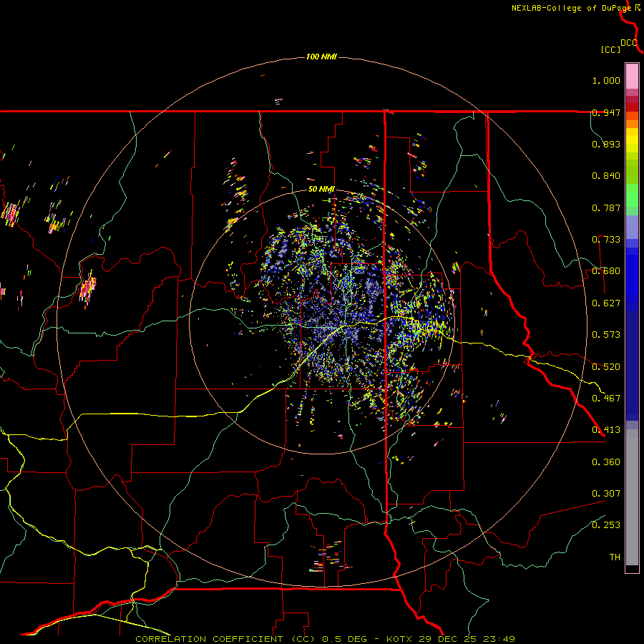Click the 0.520 legend value
Screen dimensions: 644x644
point(606,367)
